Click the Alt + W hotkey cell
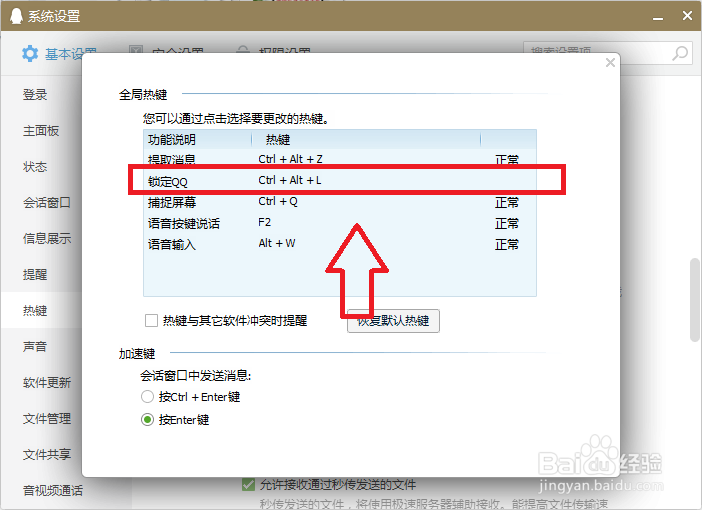702x510 pixels. [x=277, y=244]
